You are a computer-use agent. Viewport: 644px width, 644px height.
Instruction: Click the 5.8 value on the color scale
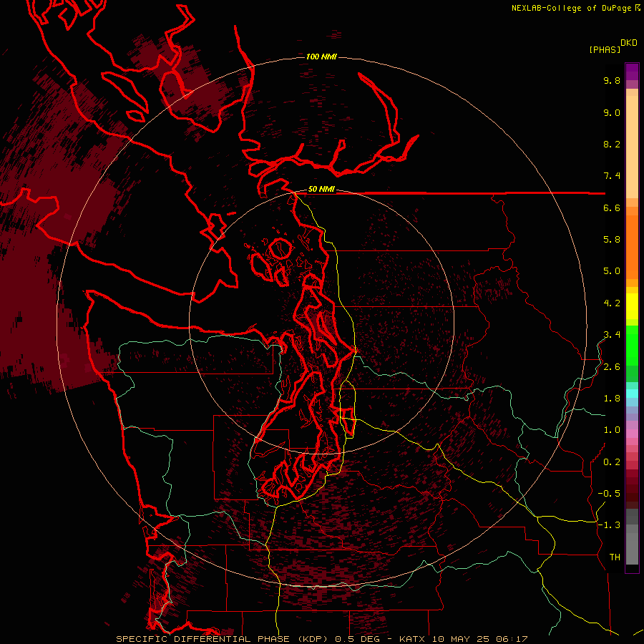(x=612, y=240)
